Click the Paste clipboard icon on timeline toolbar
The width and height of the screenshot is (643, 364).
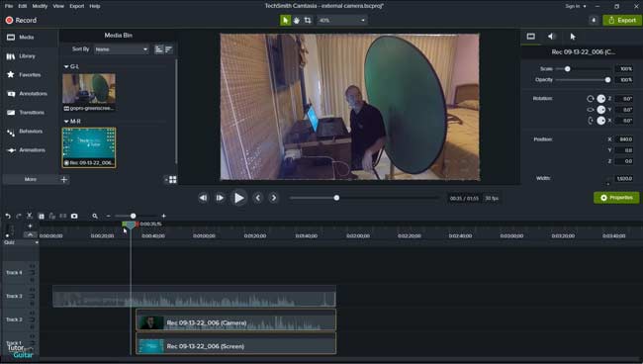click(52, 216)
